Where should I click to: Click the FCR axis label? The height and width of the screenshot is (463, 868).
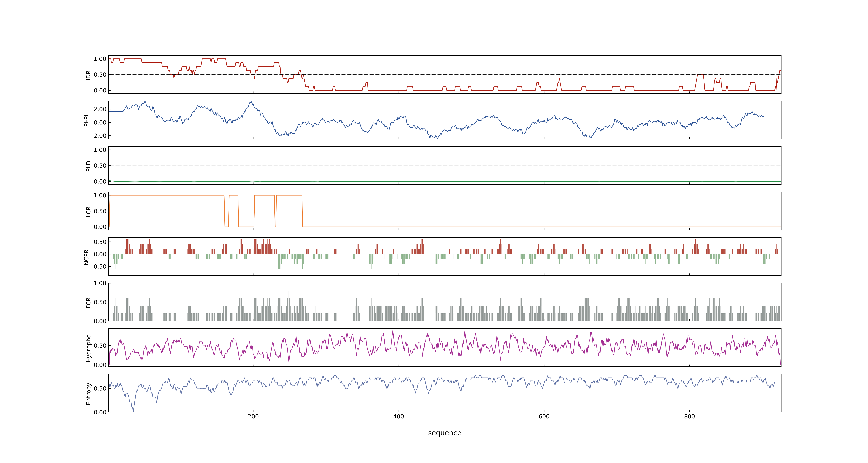(x=88, y=302)
